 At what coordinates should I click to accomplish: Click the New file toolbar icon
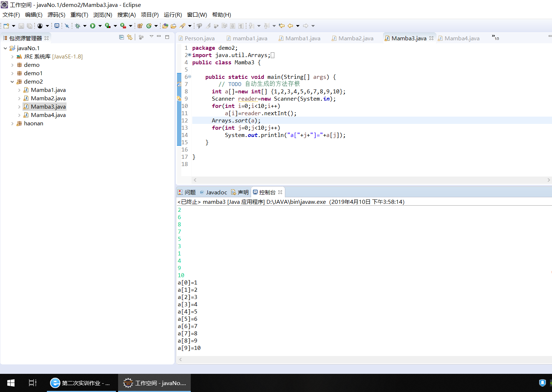6,26
